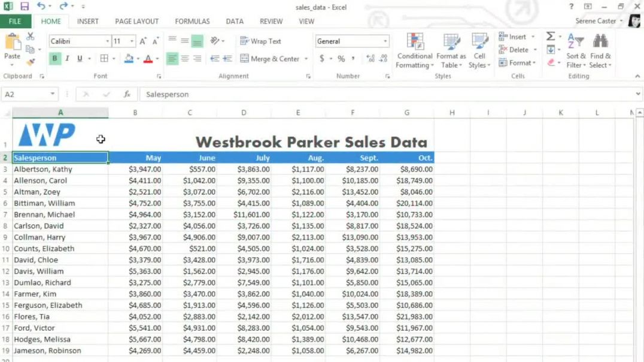Open Sort & Filter menu
644x362 pixels.
[576, 51]
